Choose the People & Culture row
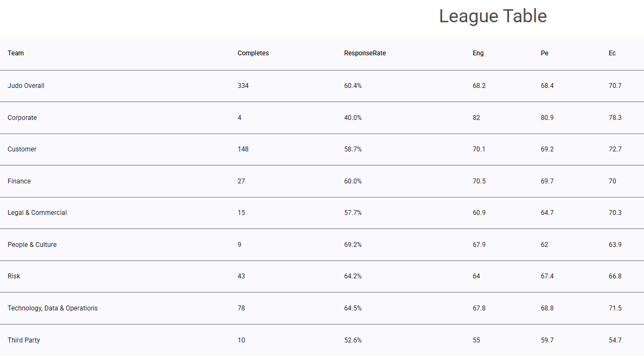The width and height of the screenshot is (644, 356). pos(322,245)
